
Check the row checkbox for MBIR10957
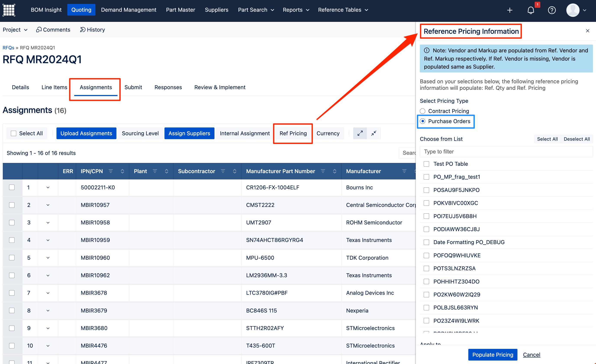[x=12, y=205]
